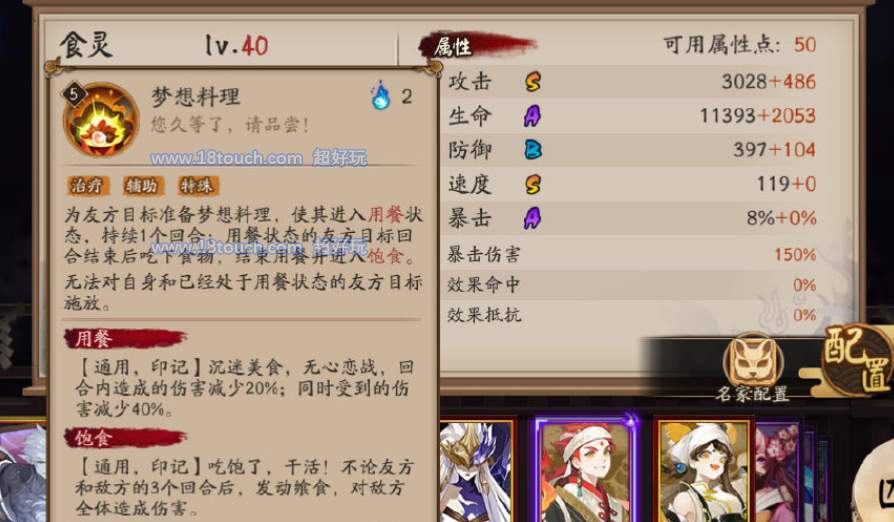Select the 辅助 skill tag
894x522 pixels.
[143, 185]
